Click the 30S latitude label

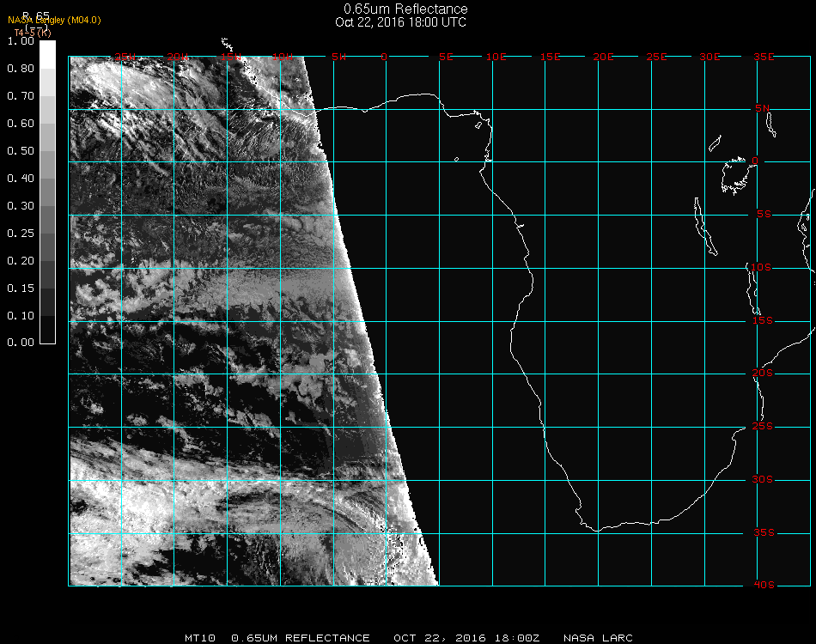point(763,480)
